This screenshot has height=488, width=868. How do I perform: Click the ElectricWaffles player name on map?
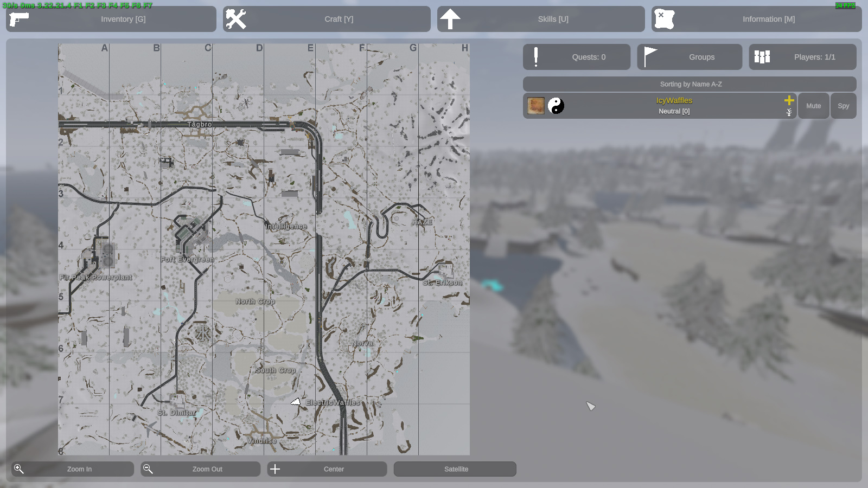click(333, 402)
